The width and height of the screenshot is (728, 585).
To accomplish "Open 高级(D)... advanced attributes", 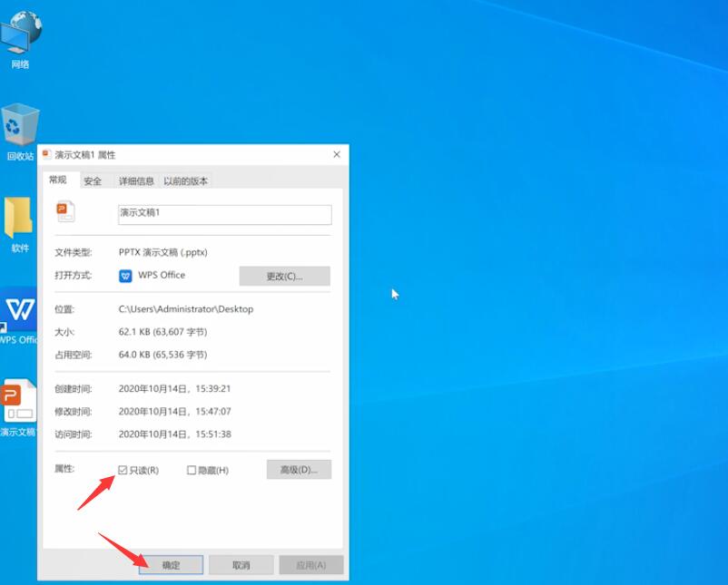I will click(x=299, y=470).
